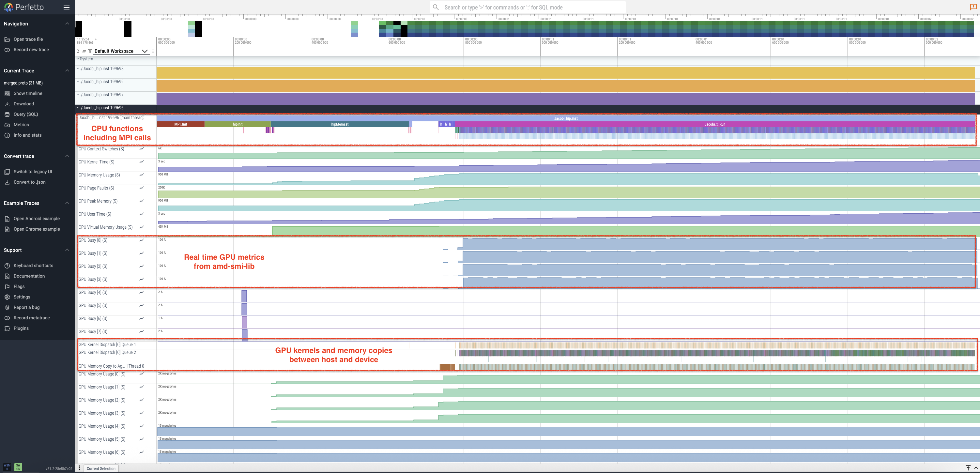This screenshot has width=980, height=473.
Task: Click the notification flag icon at top right
Action: pos(973,7)
